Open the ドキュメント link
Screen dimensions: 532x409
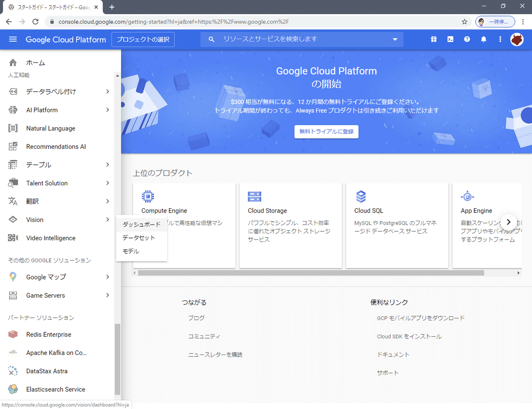[x=393, y=354]
